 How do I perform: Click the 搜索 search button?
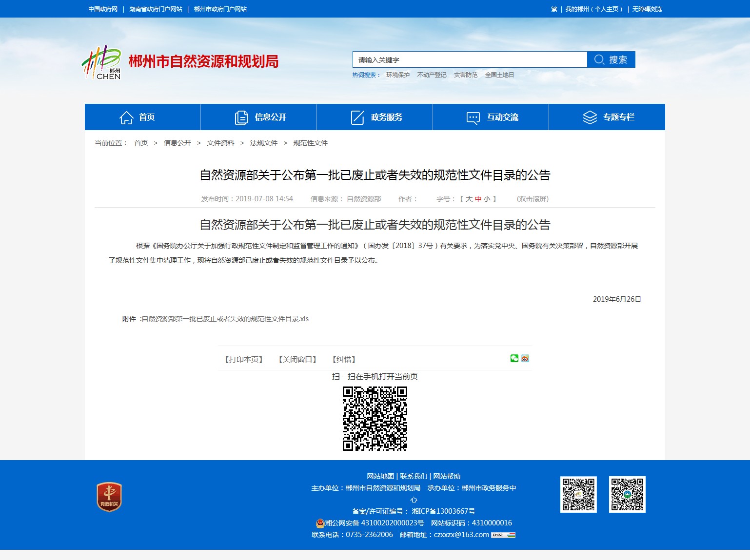tap(611, 59)
